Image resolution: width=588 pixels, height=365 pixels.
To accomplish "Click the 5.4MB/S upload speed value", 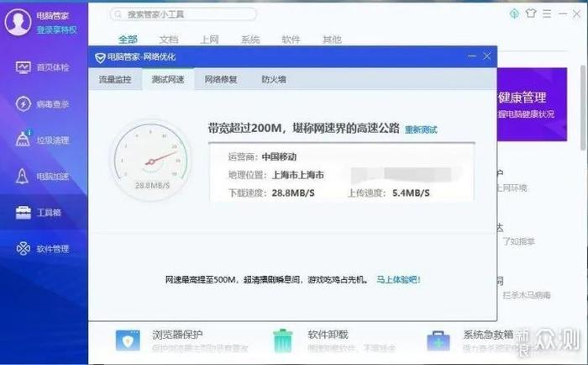I will pyautogui.click(x=411, y=193).
